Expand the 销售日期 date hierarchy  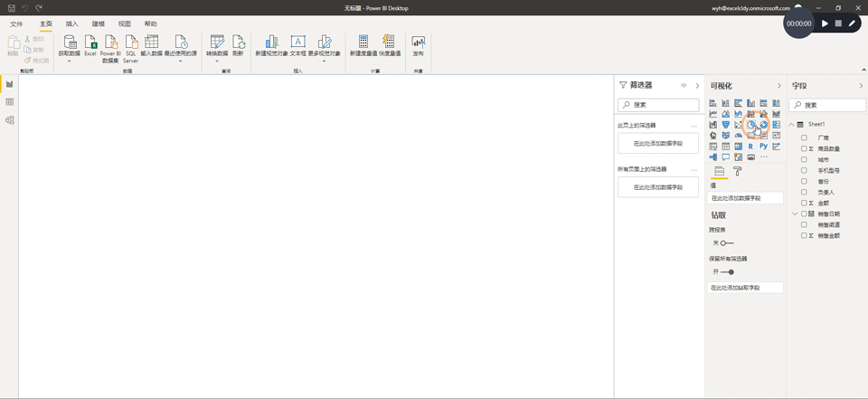click(x=796, y=214)
